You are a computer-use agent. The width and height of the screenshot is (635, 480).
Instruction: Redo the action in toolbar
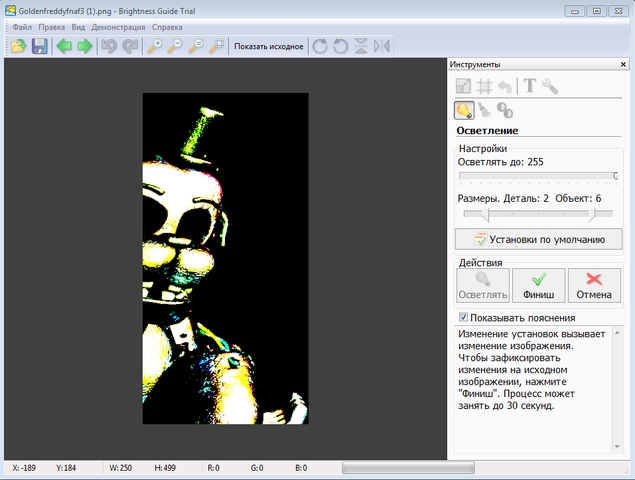point(130,46)
